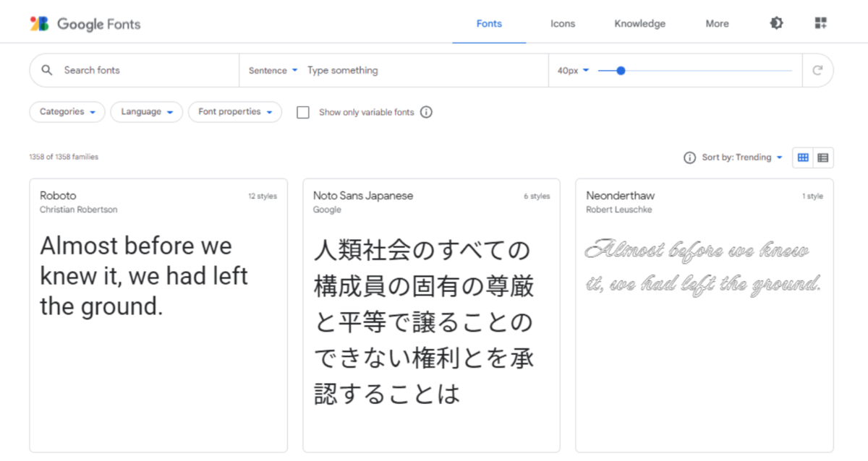Enable Show only variable fonts checkbox
This screenshot has height=461, width=868.
point(303,112)
